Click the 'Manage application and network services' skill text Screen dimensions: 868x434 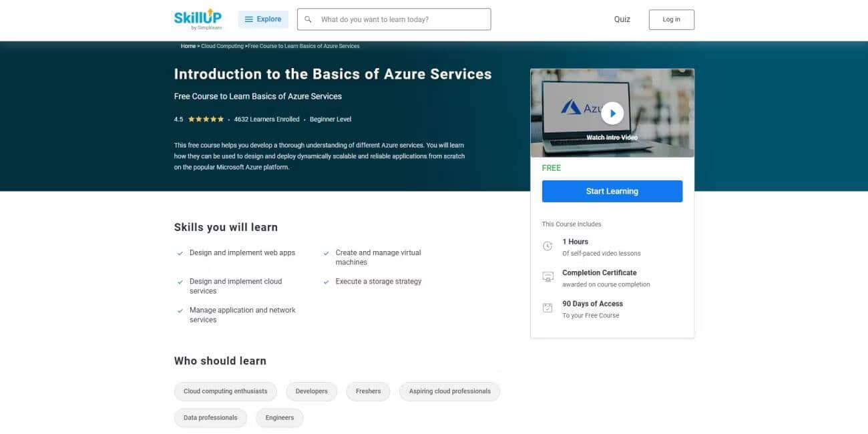(x=242, y=315)
